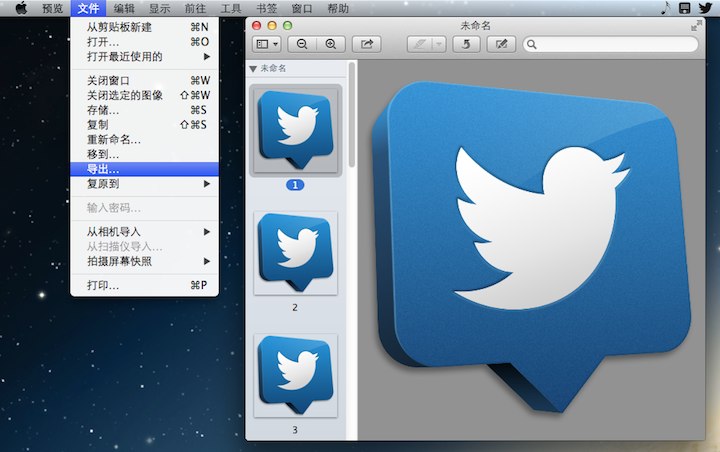Open the 显示 menu

pos(159,8)
